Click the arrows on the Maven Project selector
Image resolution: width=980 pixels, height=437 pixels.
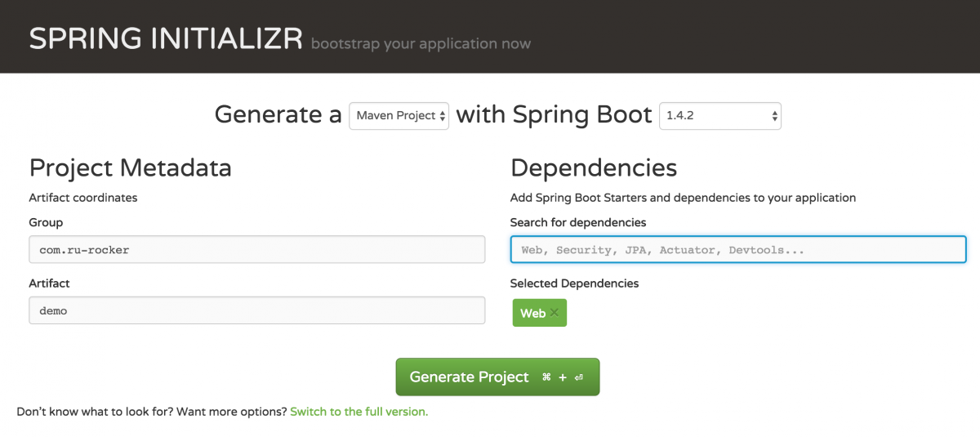coord(443,116)
